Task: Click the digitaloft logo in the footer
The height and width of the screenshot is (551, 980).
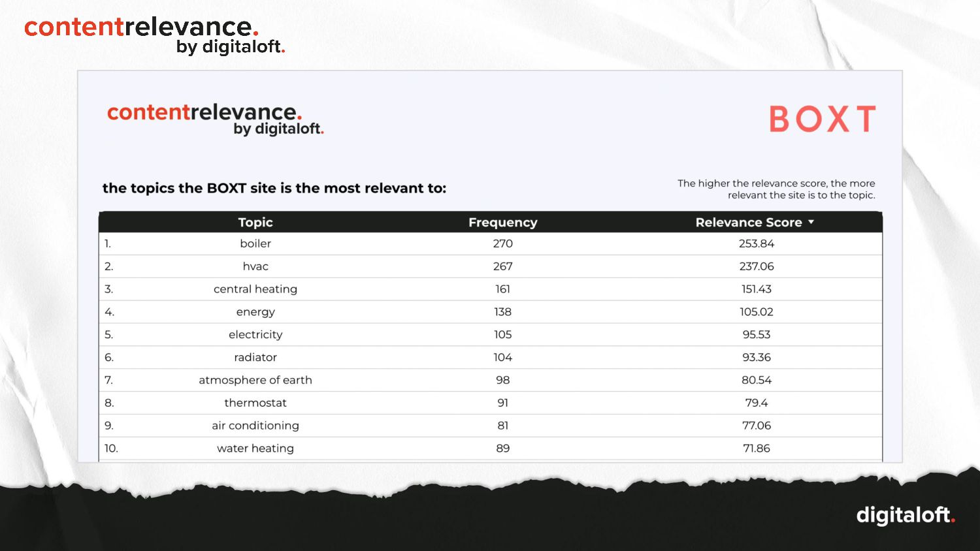Action: pos(906,515)
